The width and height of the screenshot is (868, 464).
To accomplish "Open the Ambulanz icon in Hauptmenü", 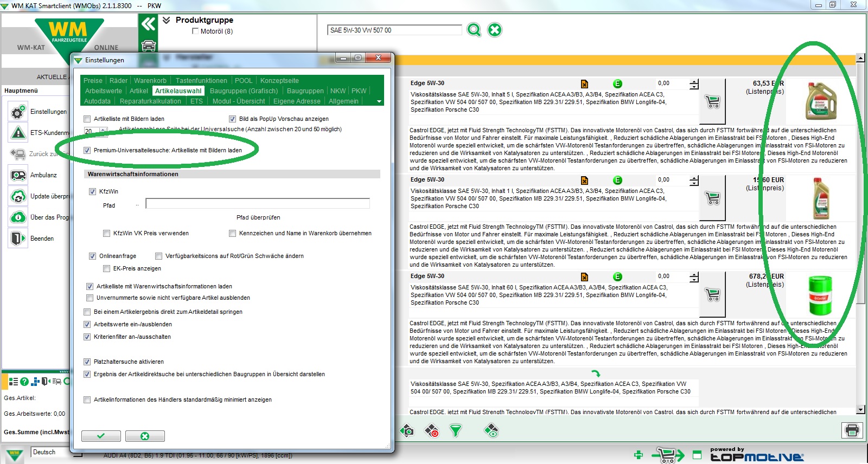I will coord(18,175).
